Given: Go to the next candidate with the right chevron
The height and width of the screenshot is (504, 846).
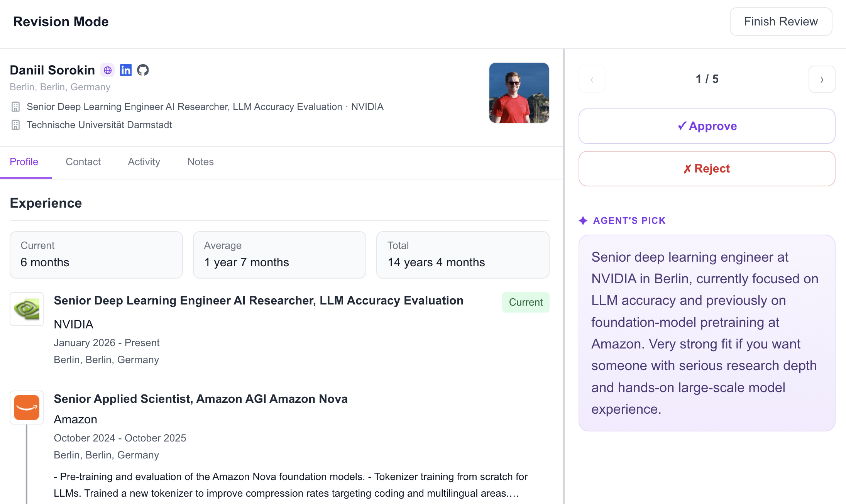Looking at the screenshot, I should pos(822,79).
